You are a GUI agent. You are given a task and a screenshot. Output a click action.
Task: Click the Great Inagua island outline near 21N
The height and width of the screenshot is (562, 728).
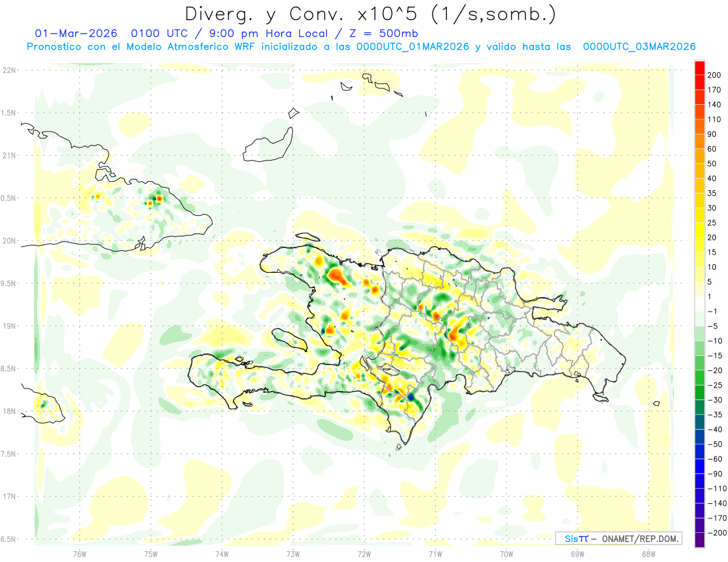click(268, 145)
